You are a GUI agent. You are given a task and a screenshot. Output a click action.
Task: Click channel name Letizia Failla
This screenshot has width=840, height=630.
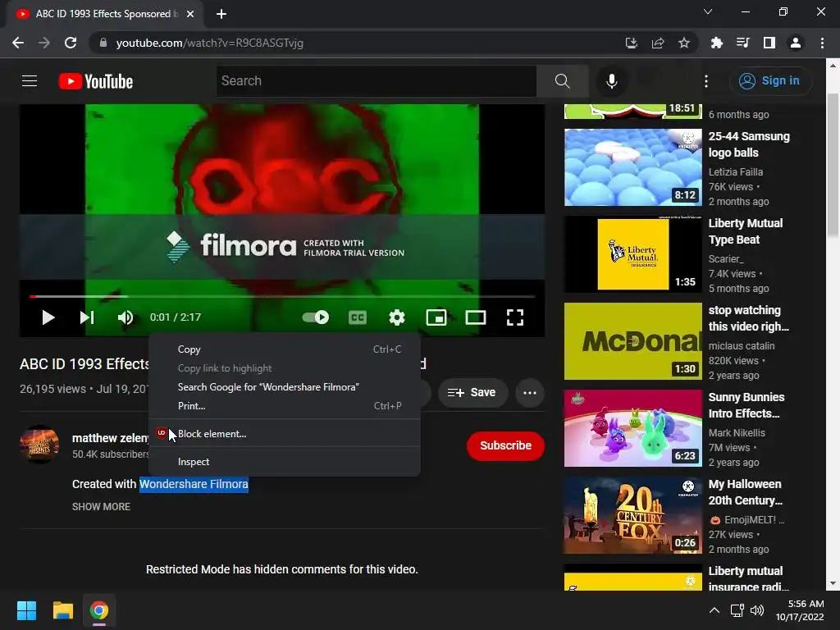(736, 172)
